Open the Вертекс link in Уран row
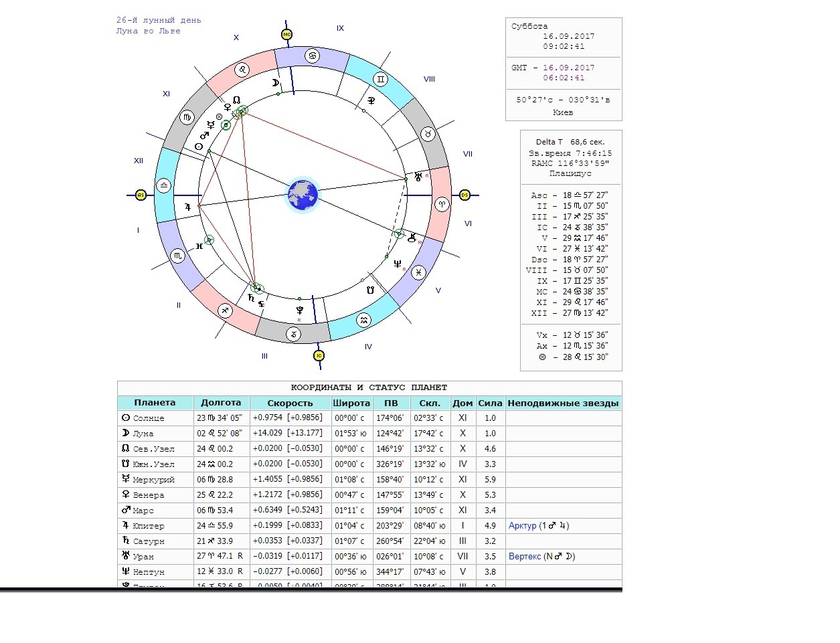840x643 pixels. [525, 557]
